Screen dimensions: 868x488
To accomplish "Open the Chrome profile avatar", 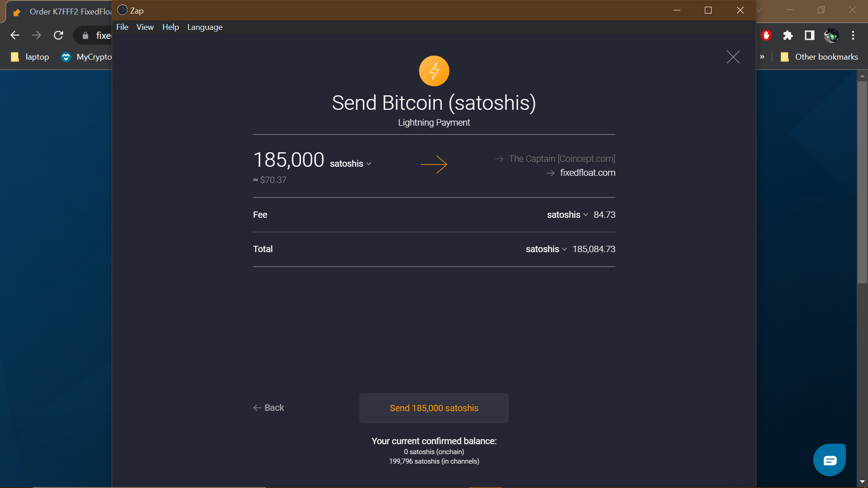I will pos(831,35).
